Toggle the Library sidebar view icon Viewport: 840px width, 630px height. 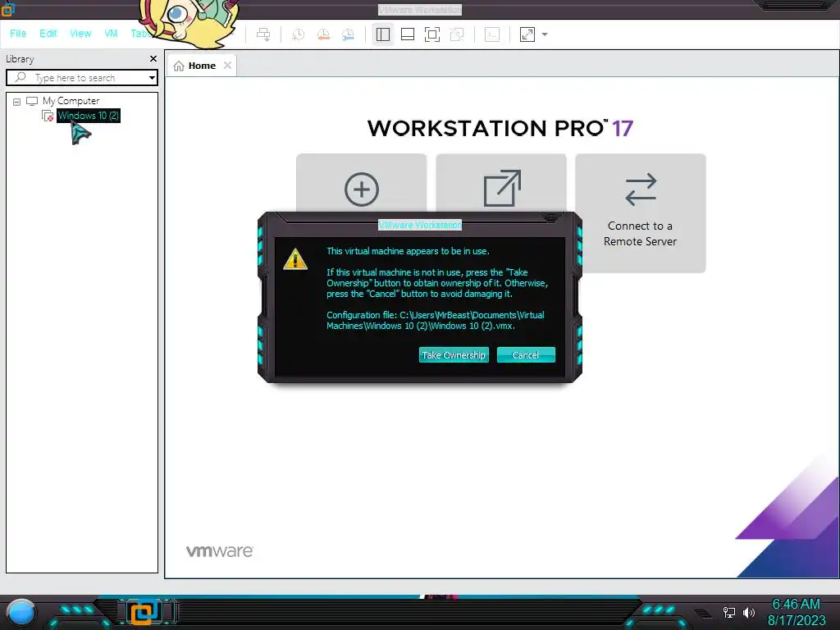(383, 34)
